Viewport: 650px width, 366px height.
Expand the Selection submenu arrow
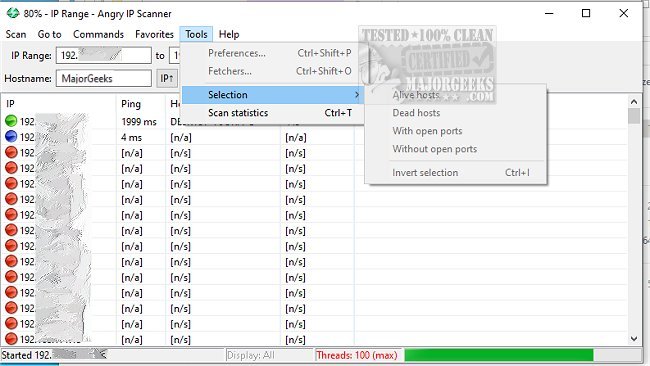[357, 95]
